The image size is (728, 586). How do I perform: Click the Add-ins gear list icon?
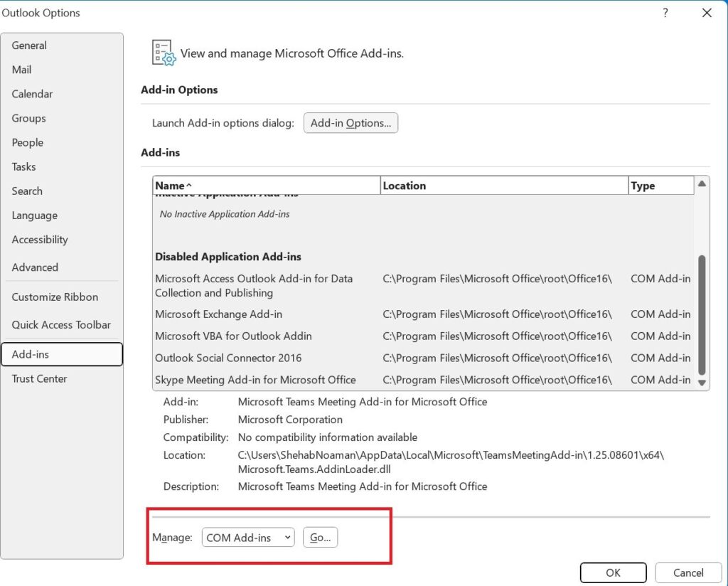pos(164,53)
